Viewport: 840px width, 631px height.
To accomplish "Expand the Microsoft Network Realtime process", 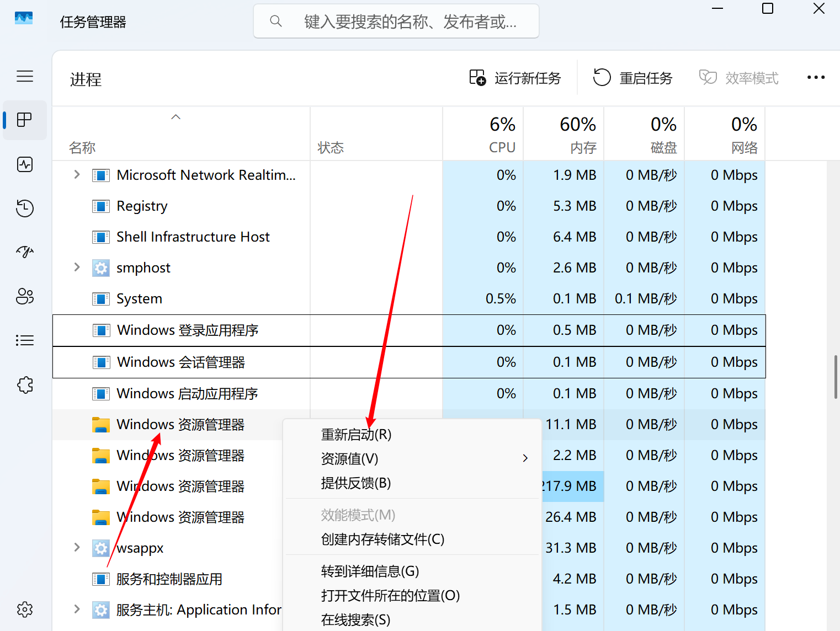I will click(x=77, y=175).
